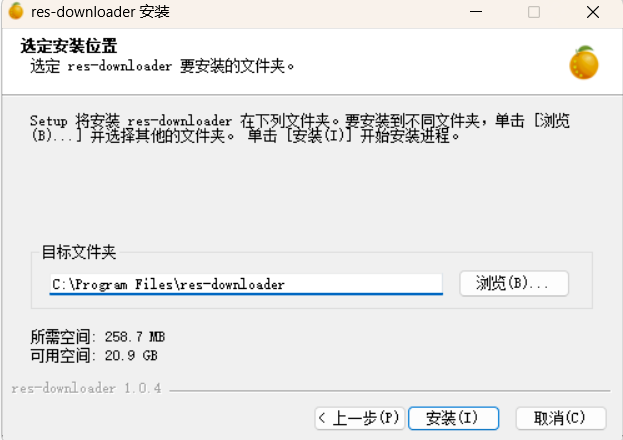Close the res-downloader installer window
Viewport: 623px width, 440px height.
pyautogui.click(x=592, y=12)
